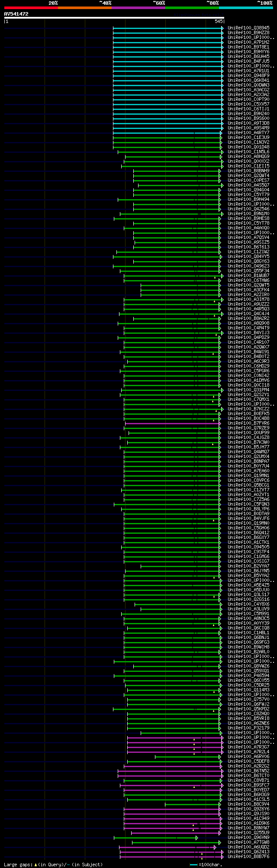Open hit UniRef100_A2ZIR0
Screen dimensions: 277x868
pyautogui.click(x=249, y=295)
